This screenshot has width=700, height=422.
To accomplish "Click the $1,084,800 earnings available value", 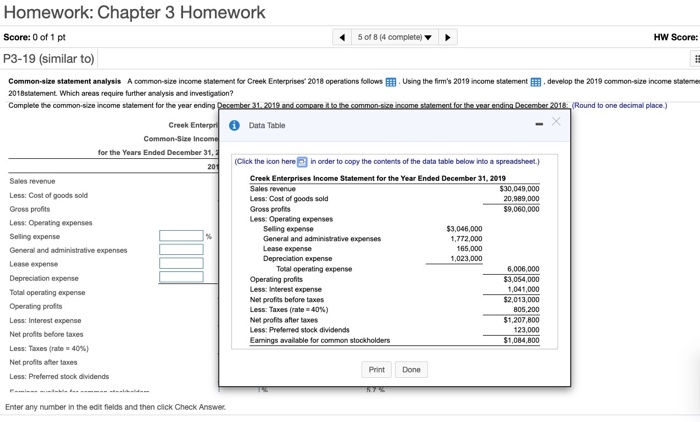I will click(x=521, y=340).
